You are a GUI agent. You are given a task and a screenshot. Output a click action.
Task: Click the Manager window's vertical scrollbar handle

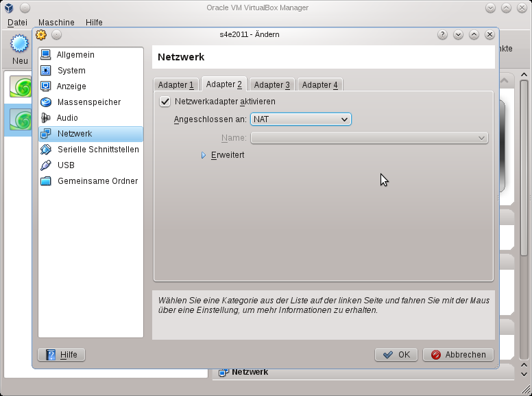coord(524,168)
